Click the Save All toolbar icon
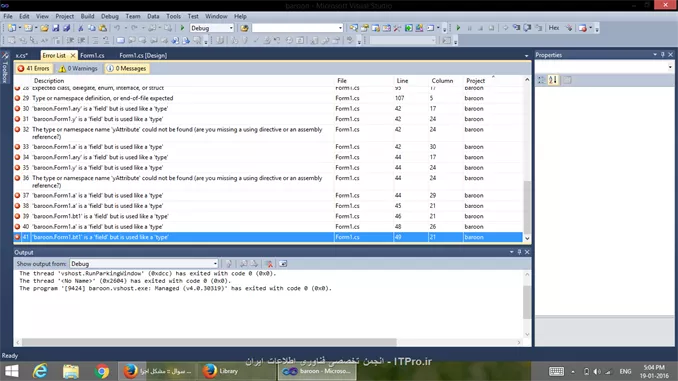Image resolution: width=678 pixels, height=381 pixels. [x=67, y=28]
